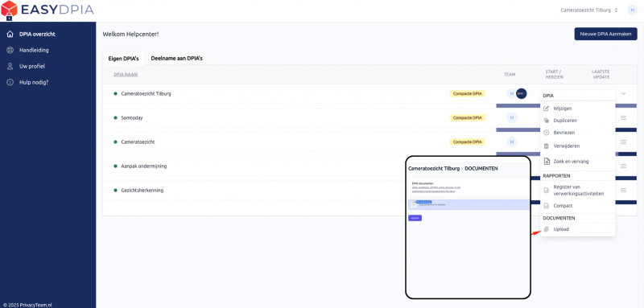
Task: Click the Nieuwe DPIA Aanmaken button
Action: pos(606,34)
